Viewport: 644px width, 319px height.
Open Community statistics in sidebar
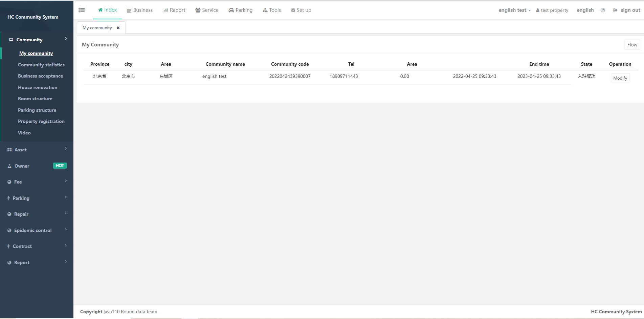[41, 65]
